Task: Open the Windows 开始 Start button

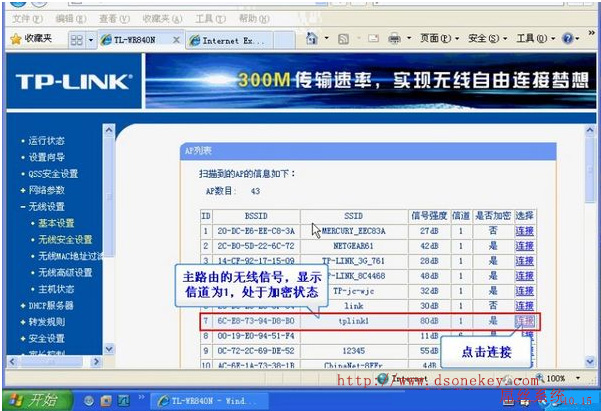Action: (38, 401)
